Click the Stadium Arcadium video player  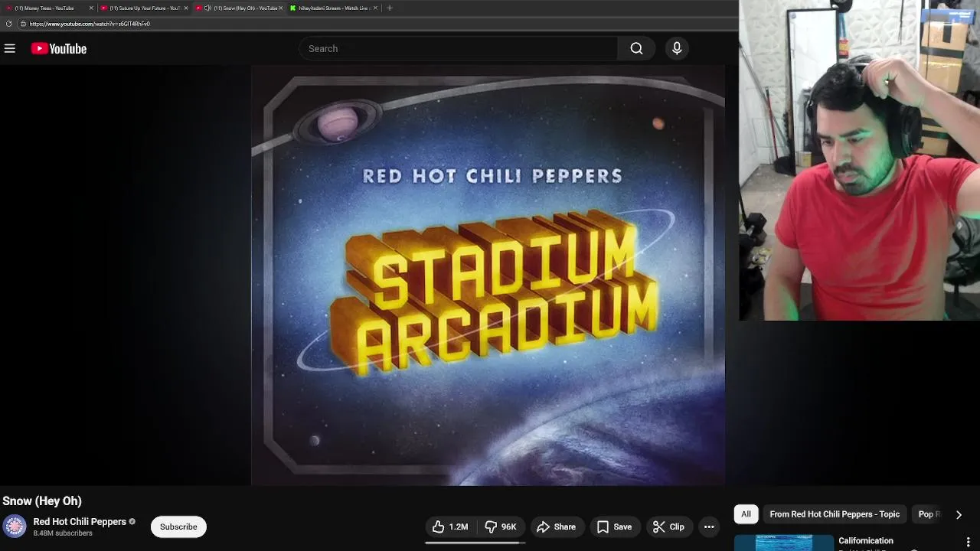[x=488, y=275]
